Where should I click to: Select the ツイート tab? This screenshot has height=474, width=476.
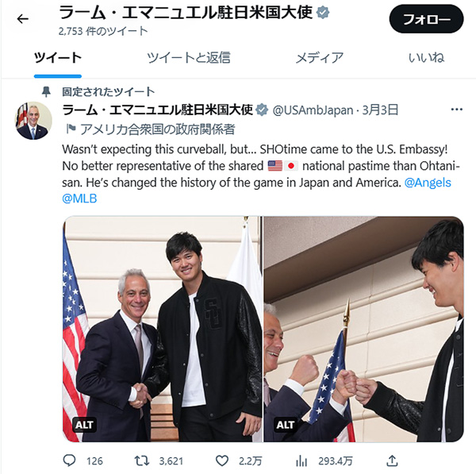click(58, 58)
